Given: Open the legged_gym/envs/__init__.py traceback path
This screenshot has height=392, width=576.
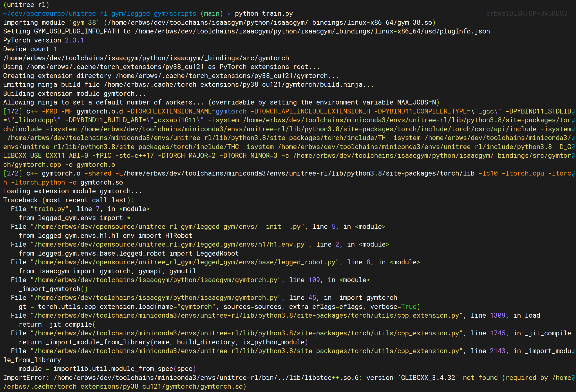Looking at the screenshot, I should [167, 227].
